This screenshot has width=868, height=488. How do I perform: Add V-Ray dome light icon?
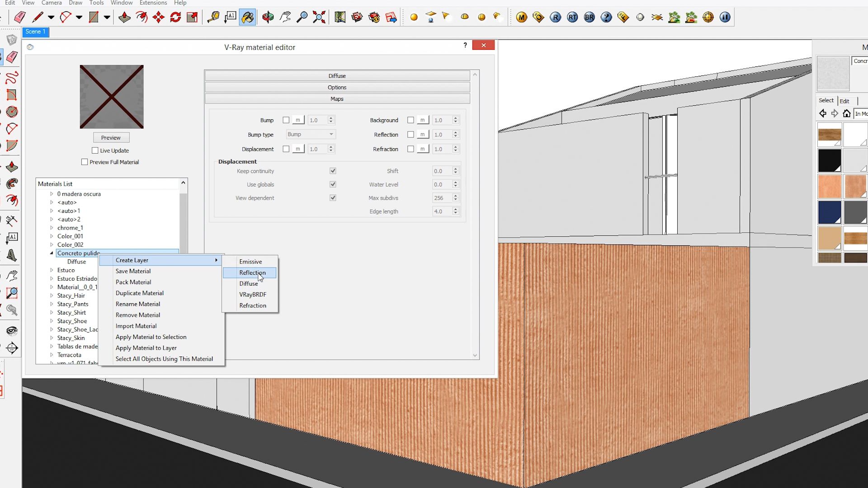tap(465, 17)
